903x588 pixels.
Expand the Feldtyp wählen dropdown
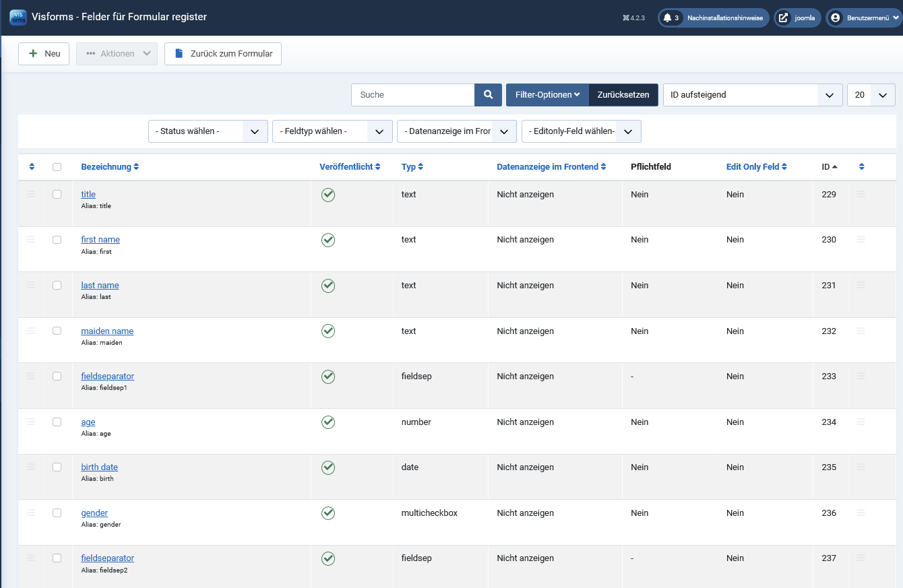[x=332, y=131]
